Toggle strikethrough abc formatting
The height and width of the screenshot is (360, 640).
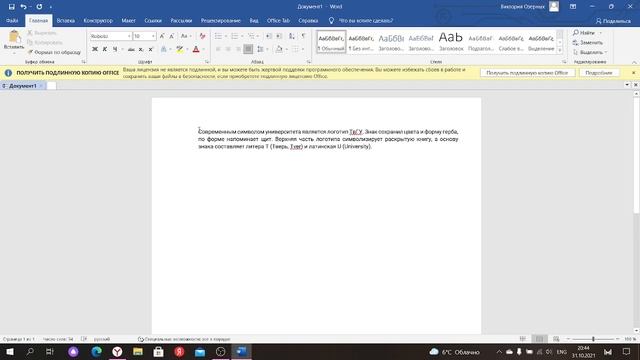click(x=131, y=49)
